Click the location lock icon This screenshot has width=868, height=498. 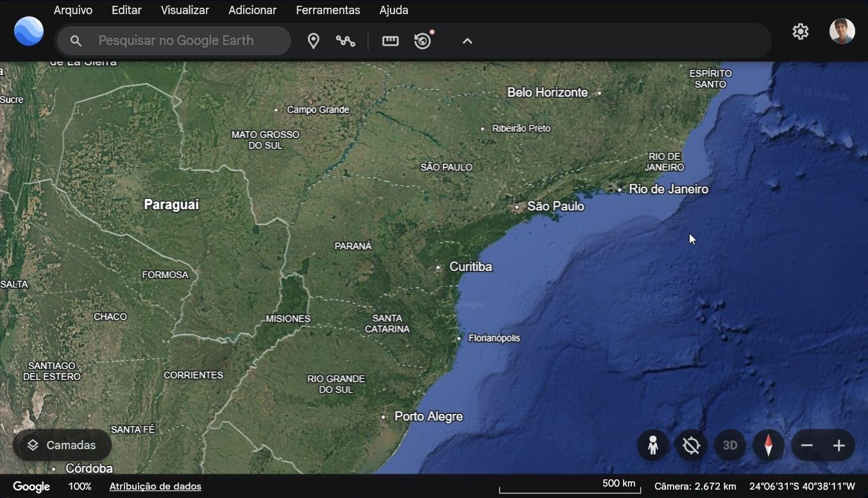(691, 445)
